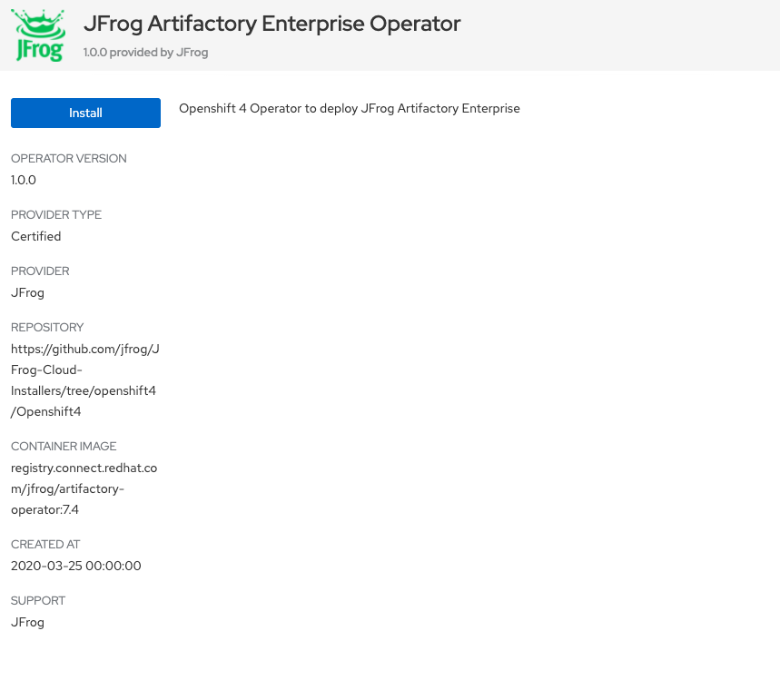This screenshot has height=700, width=780.
Task: Click the CONTAINER IMAGE heading
Action: tap(64, 447)
